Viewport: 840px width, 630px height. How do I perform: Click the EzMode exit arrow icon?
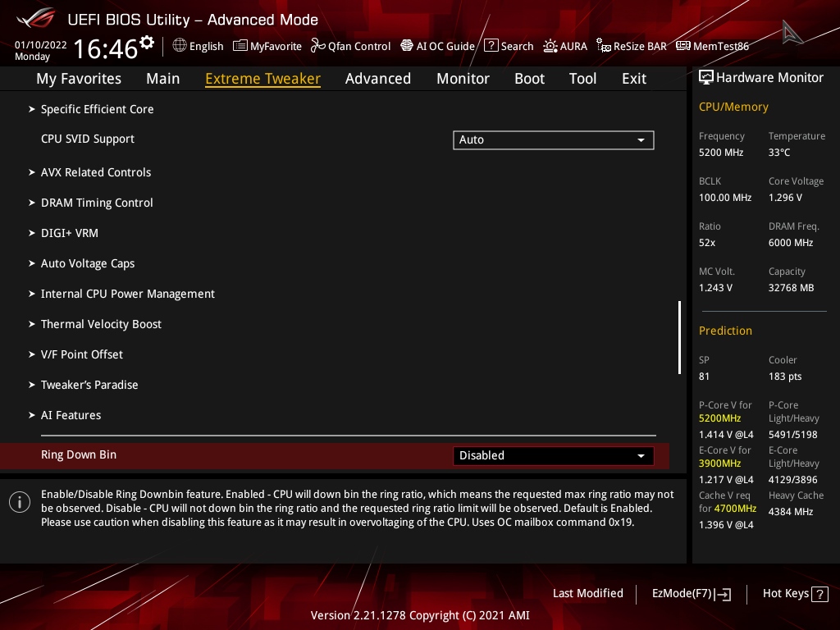(x=723, y=594)
